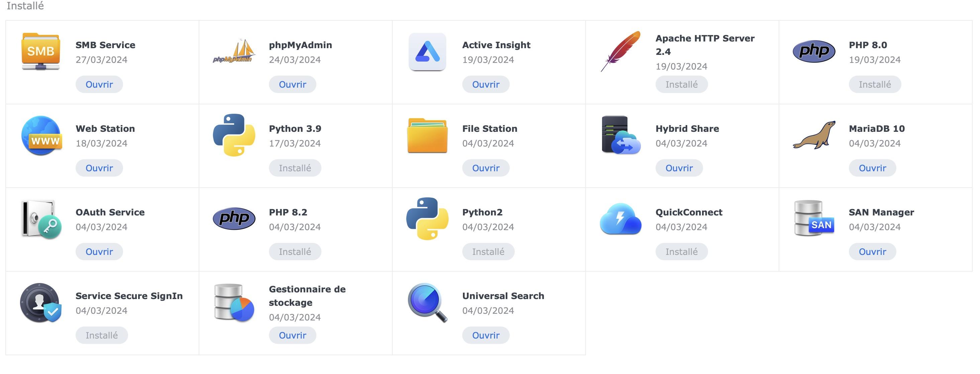Select the phpMyAdmin package name
980x374 pixels.
click(x=301, y=45)
